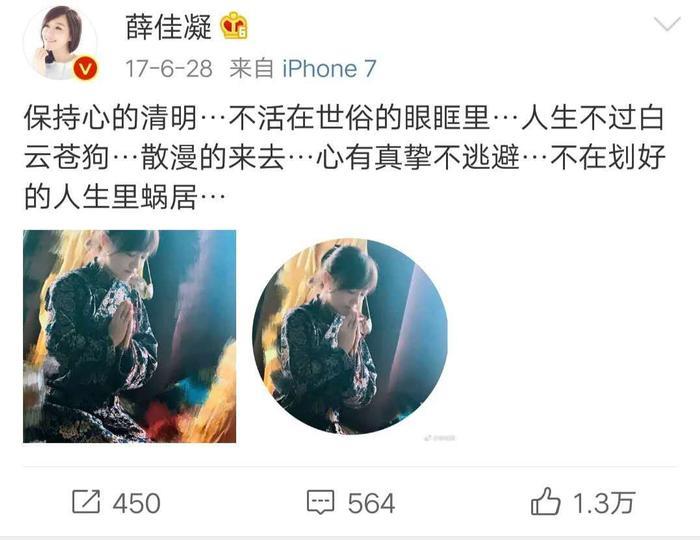The width and height of the screenshot is (700, 540).
Task: Open the 17-6-28 post timestamp
Action: (169, 69)
